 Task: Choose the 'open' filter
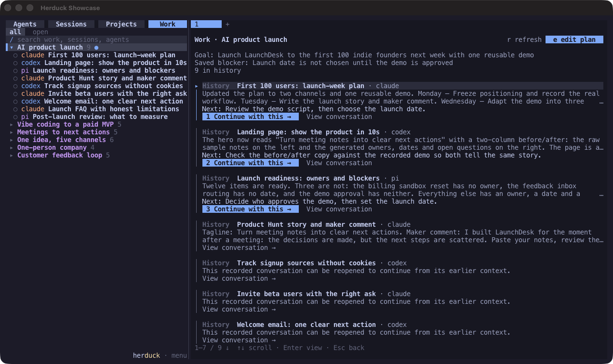(40, 32)
